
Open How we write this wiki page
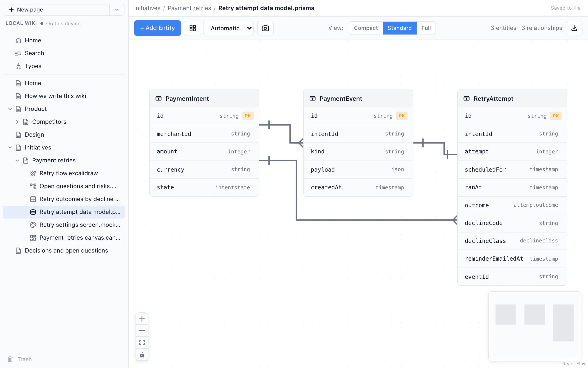[64, 96]
